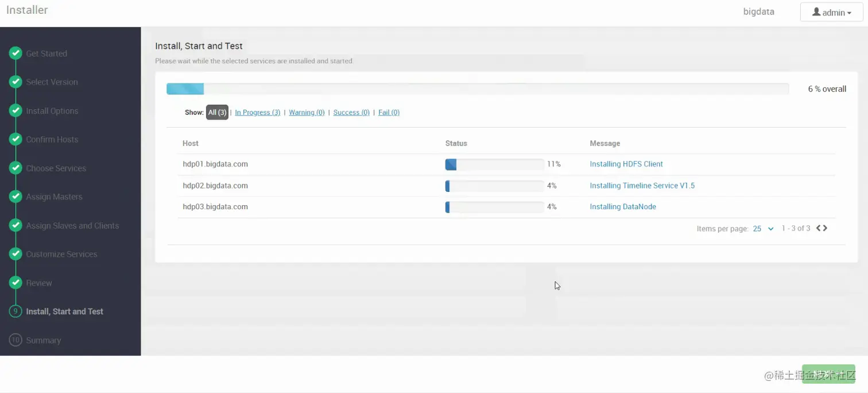Click hdp02 host progress bar at 4%
Image resolution: width=868 pixels, height=393 pixels.
[x=494, y=186]
